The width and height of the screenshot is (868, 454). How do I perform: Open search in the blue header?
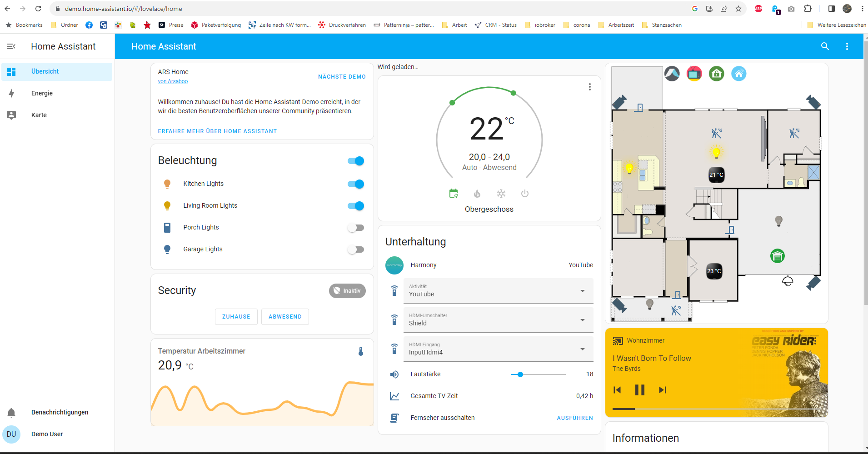click(x=825, y=46)
